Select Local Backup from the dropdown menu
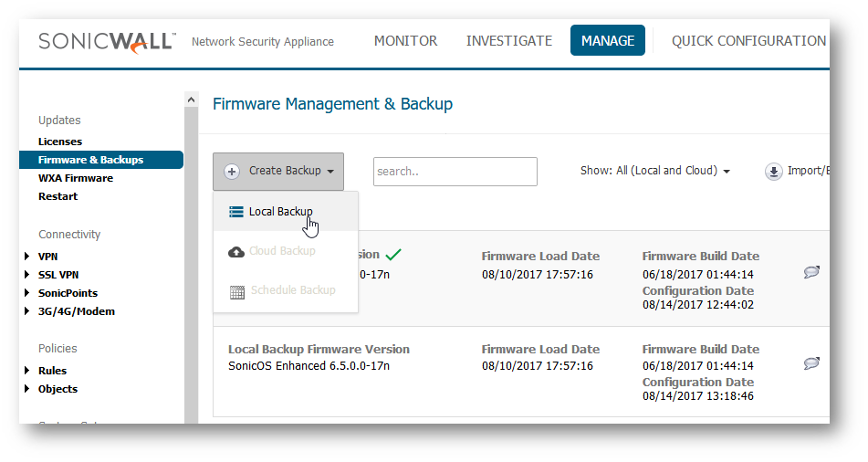 pos(280,212)
